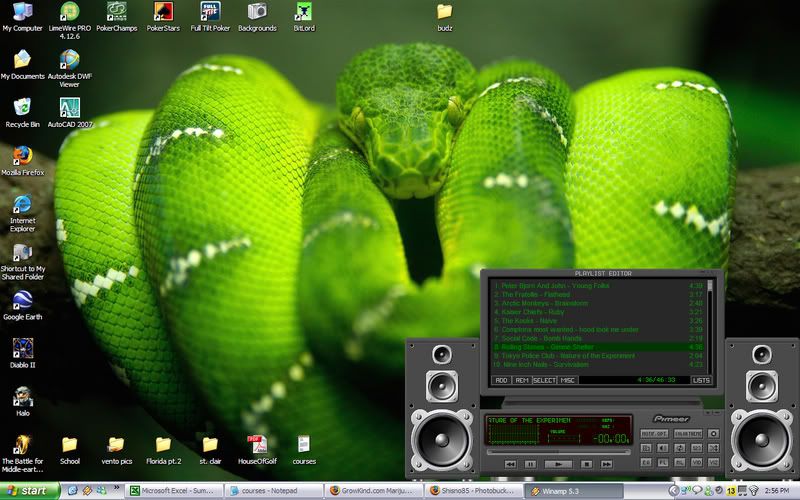Toggle the Winamp VIS visualization button
The width and height of the screenshot is (800, 500).
pos(713,462)
